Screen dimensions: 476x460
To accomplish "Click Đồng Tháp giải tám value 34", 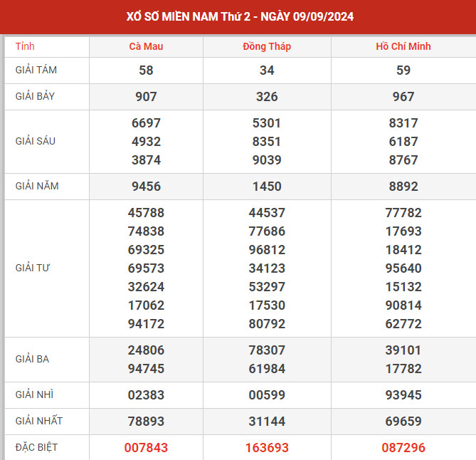I will coord(267,70).
